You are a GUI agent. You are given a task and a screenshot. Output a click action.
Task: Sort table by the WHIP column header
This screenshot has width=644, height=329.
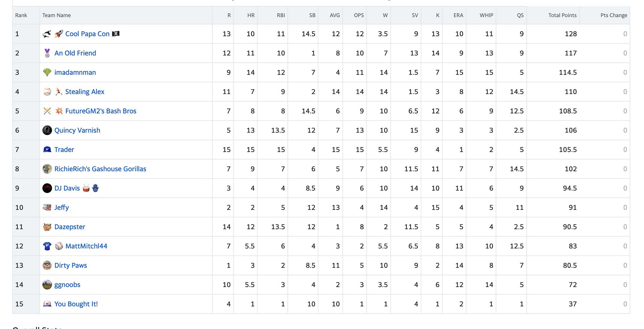click(486, 15)
